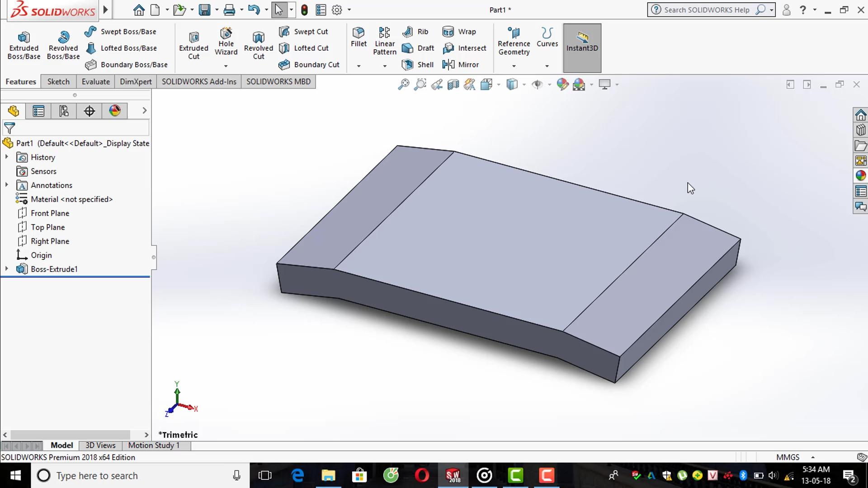
Task: Open the Evaluate tab
Action: point(95,81)
